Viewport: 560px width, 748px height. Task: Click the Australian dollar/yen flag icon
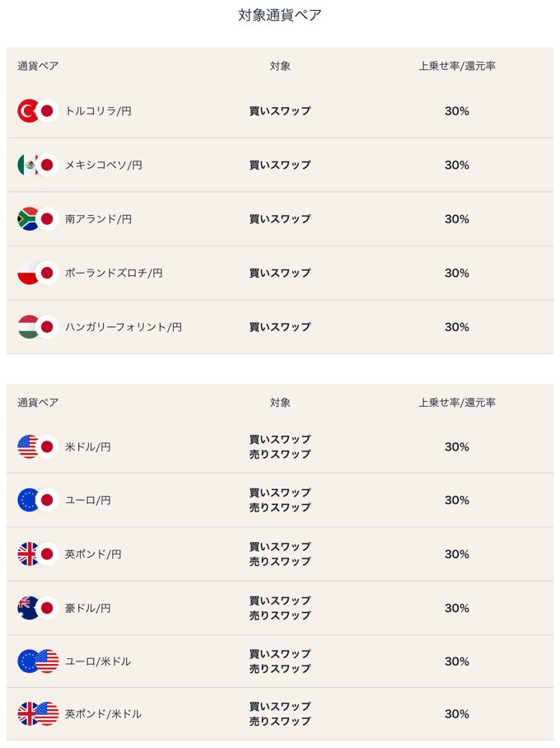point(38,608)
